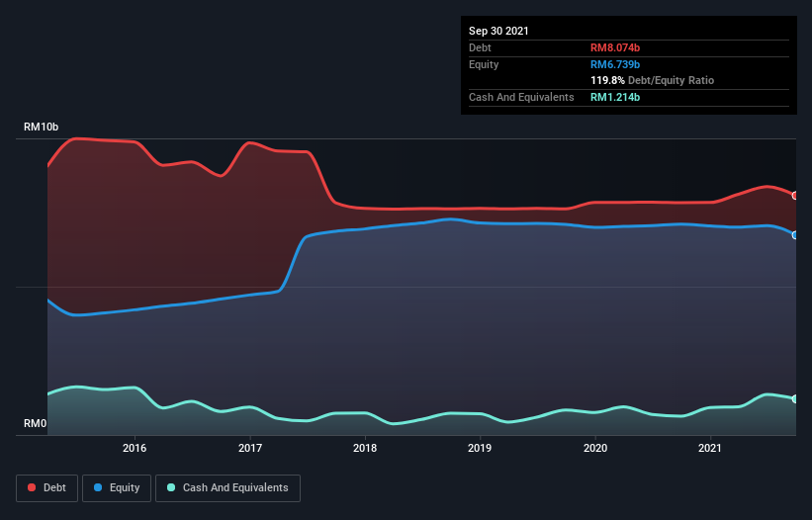Screen dimensions: 812x520
Task: Select the blue Equity endpoint marker
Action: (x=795, y=235)
